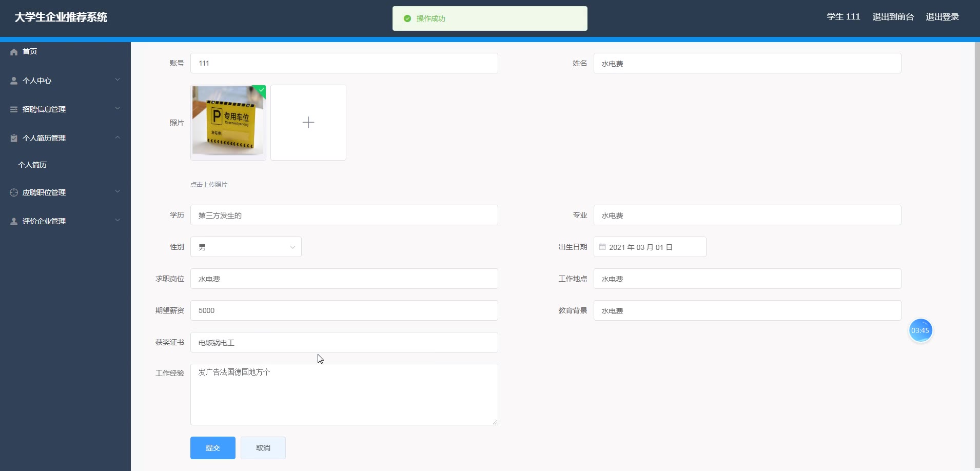Viewport: 980px width, 471px height.
Task: Click 退出登录 to log out
Action: [943, 17]
